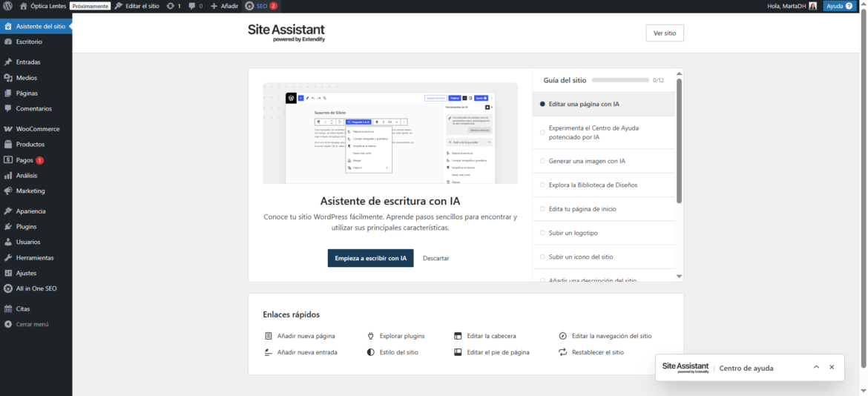Viewport: 868px width, 396px height.
Task: Click the Usuarios person icon
Action: [8, 242]
